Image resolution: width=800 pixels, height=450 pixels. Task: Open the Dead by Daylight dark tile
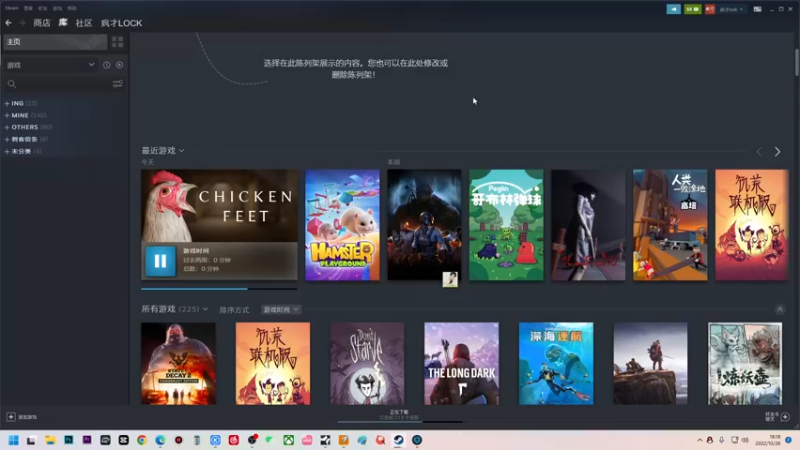point(424,225)
